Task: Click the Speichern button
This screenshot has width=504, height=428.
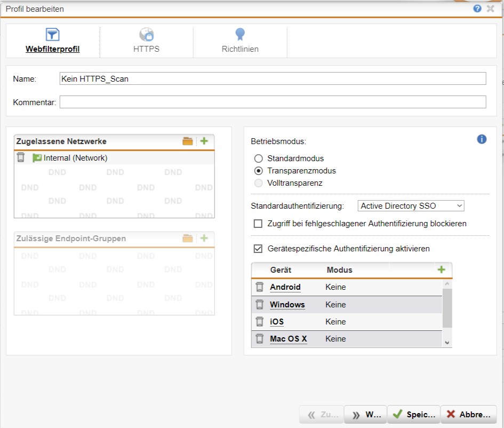Action: pyautogui.click(x=413, y=415)
